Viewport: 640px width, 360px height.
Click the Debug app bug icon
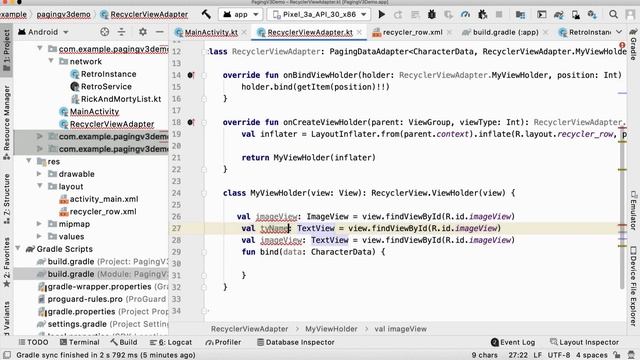tap(431, 14)
